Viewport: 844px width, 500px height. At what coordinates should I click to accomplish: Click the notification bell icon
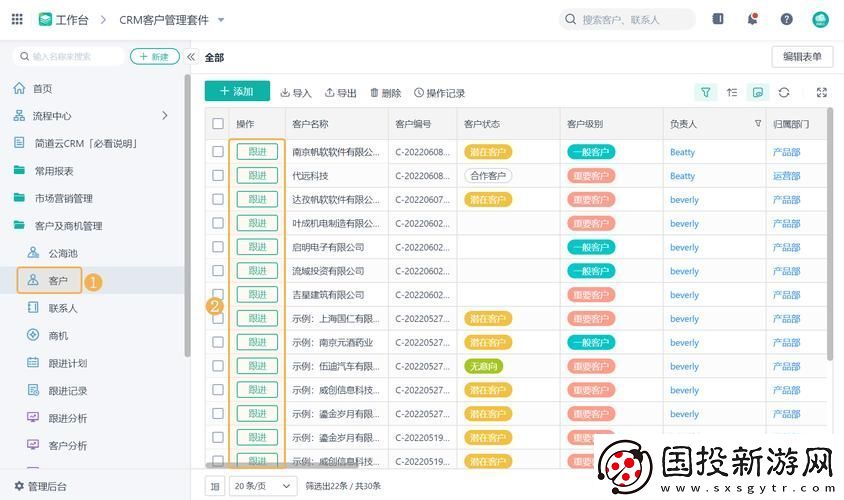click(x=752, y=19)
